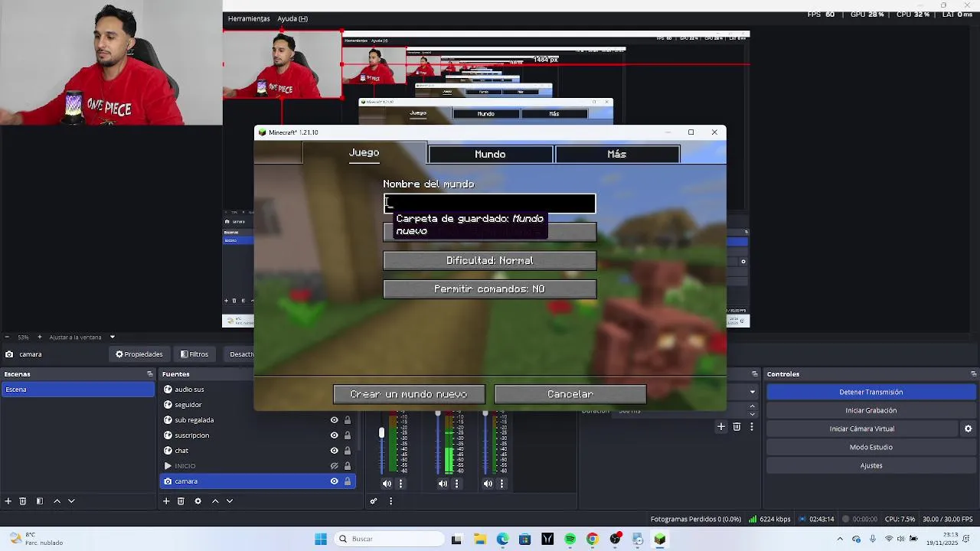Open virtual camera settings gear
The width and height of the screenshot is (980, 551).
click(968, 429)
